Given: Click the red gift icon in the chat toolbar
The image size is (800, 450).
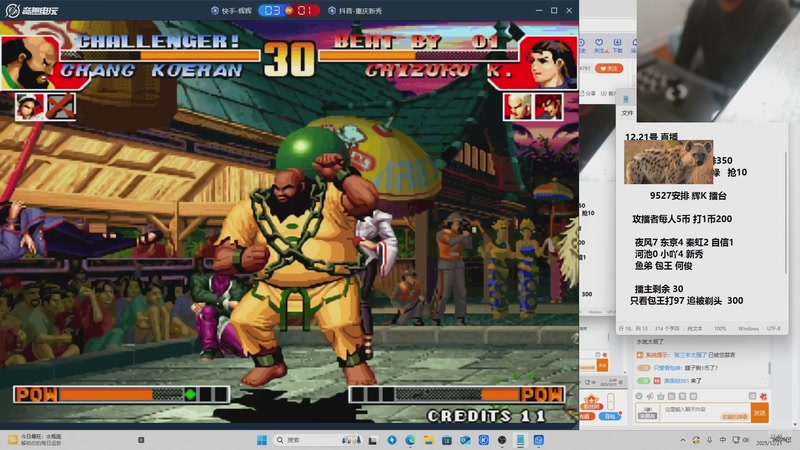Looking at the screenshot, I should [x=763, y=396].
